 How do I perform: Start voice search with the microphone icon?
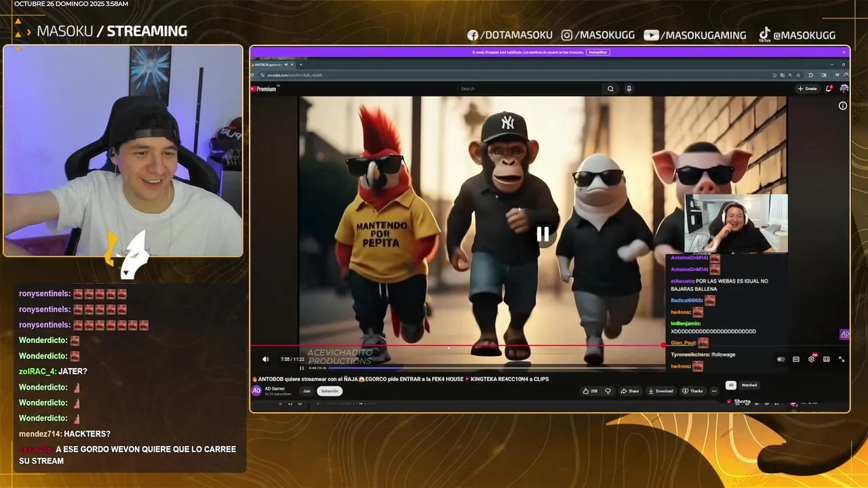click(629, 89)
